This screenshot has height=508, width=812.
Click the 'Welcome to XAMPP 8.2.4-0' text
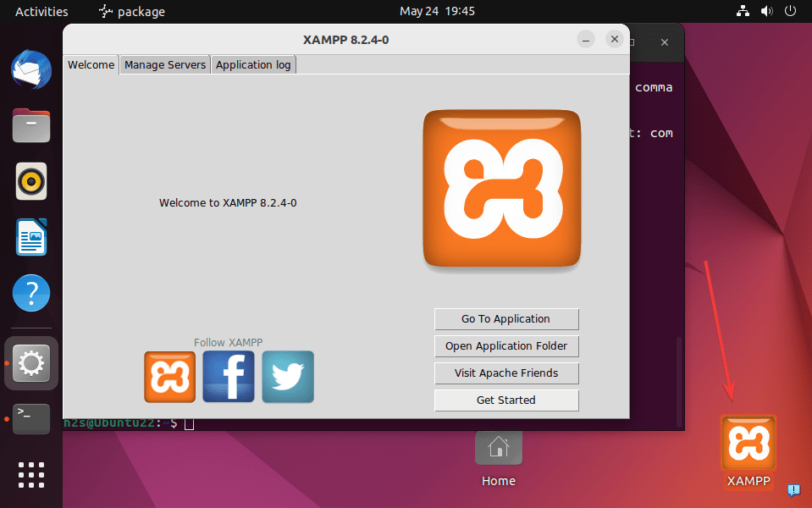click(x=228, y=203)
